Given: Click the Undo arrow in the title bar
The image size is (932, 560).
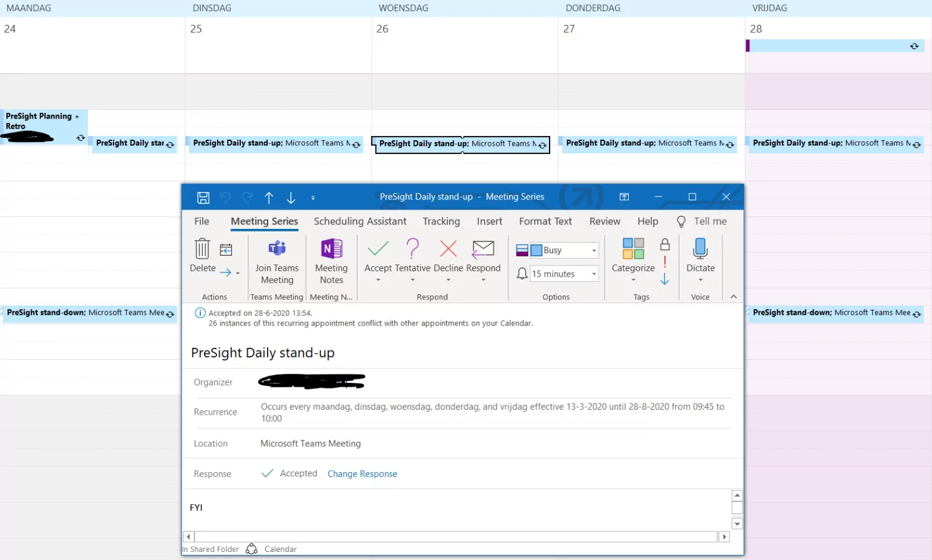Looking at the screenshot, I should (225, 198).
